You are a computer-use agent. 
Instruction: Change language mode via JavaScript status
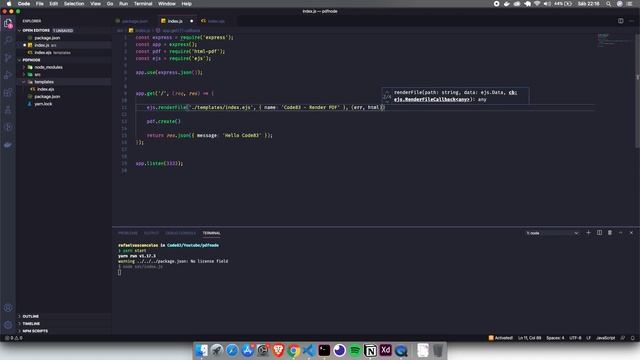click(x=605, y=338)
